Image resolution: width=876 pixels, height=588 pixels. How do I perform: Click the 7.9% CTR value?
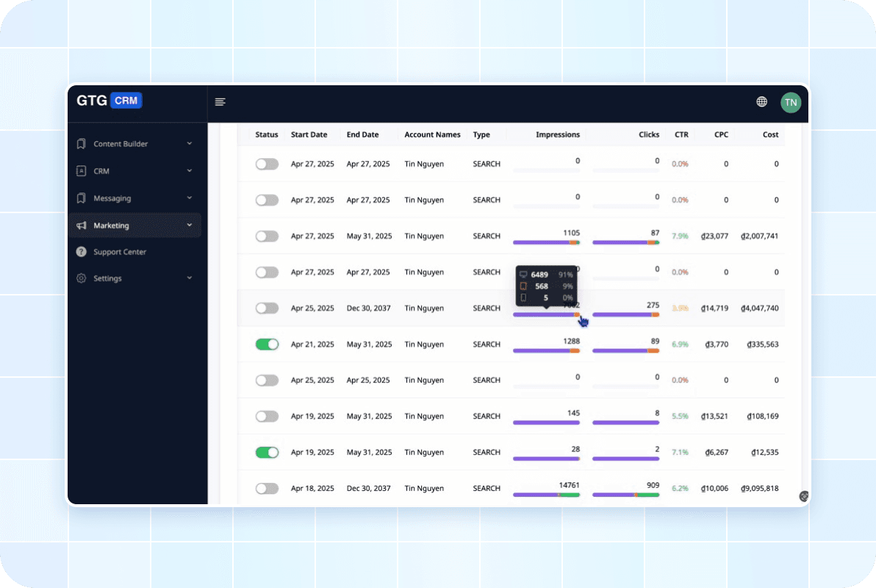(680, 236)
